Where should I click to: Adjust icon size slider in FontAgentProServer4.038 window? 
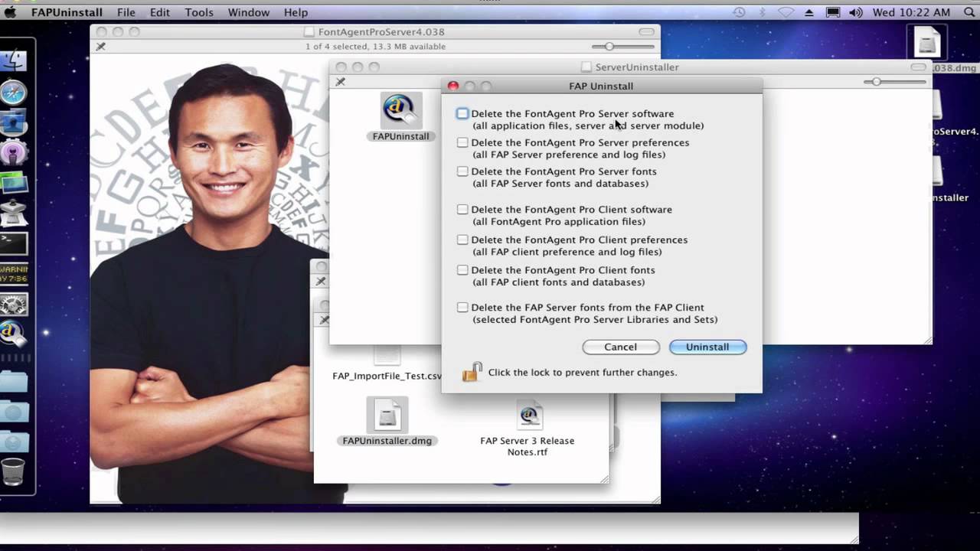608,47
